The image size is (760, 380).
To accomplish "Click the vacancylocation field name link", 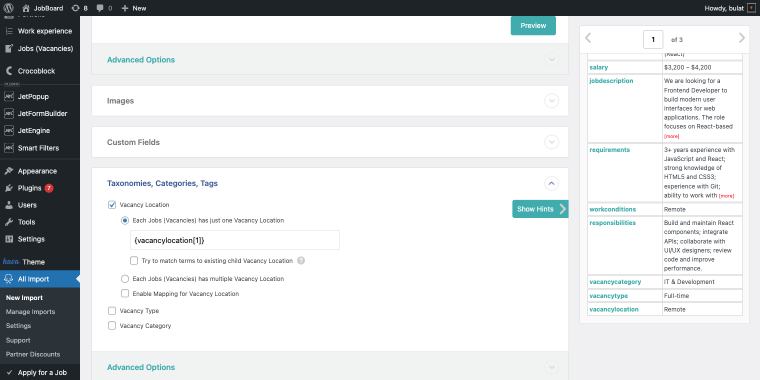I will tap(614, 309).
